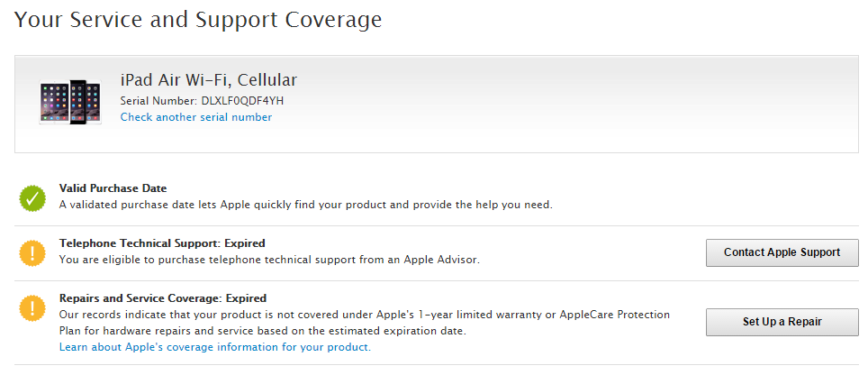Screen dimensions: 868x366
Task: Click the Repairs and Service Coverage: Expired heading
Action: (x=163, y=297)
